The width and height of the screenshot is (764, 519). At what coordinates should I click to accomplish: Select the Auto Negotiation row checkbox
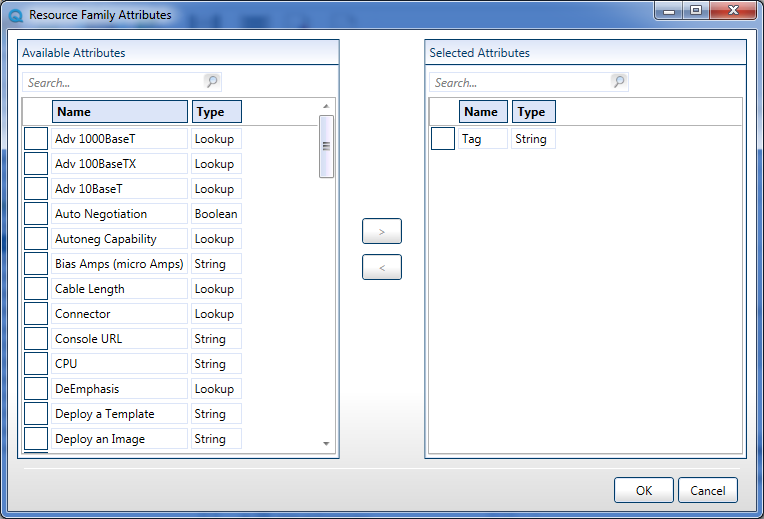pyautogui.click(x=36, y=214)
